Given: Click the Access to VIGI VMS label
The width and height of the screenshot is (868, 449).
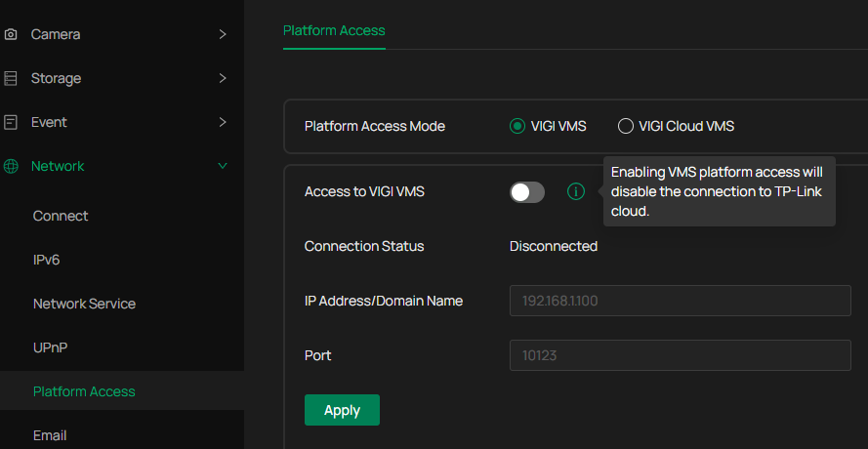Looking at the screenshot, I should 364,191.
